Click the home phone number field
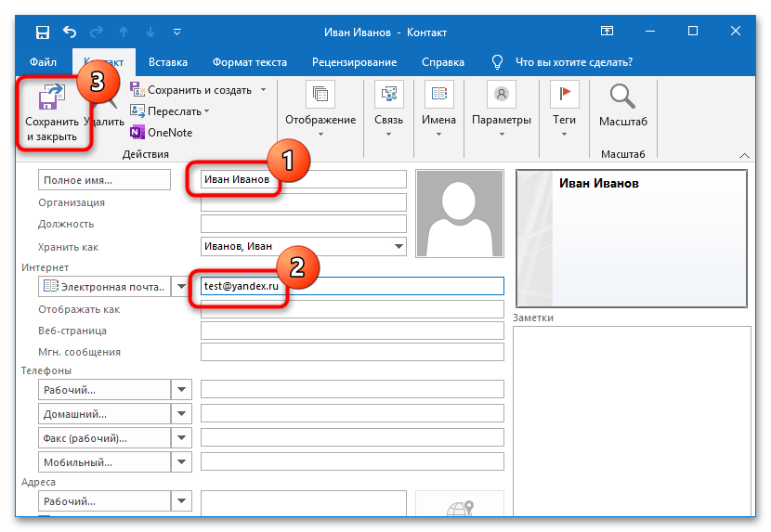Screen dimensions: 771x532 [352, 413]
